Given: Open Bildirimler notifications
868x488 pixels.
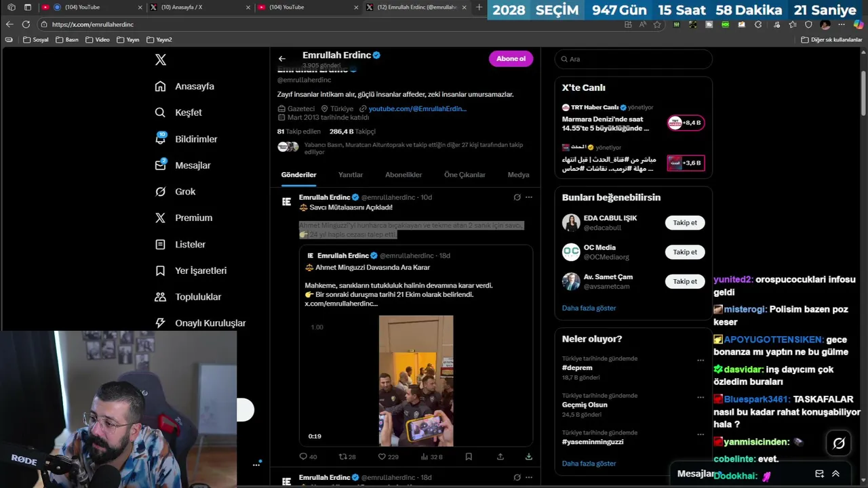Looking at the screenshot, I should pos(186,139).
